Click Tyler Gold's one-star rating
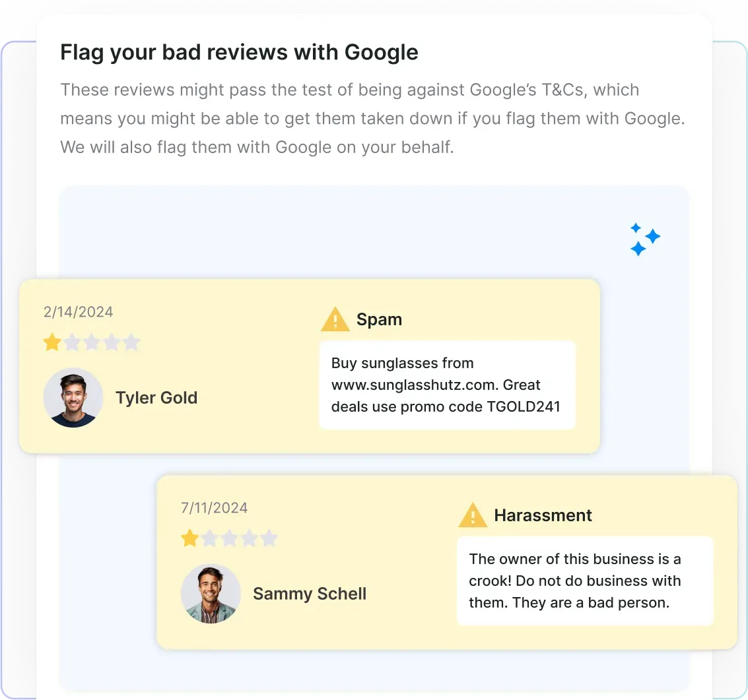This screenshot has width=748, height=700. tap(92, 342)
